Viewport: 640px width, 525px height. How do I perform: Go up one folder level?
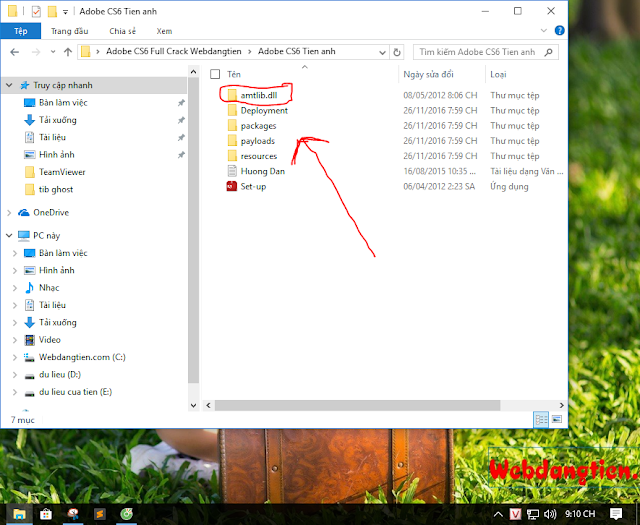[68, 52]
